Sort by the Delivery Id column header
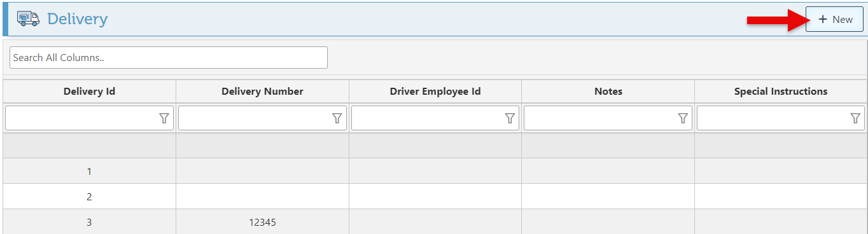 [89, 92]
